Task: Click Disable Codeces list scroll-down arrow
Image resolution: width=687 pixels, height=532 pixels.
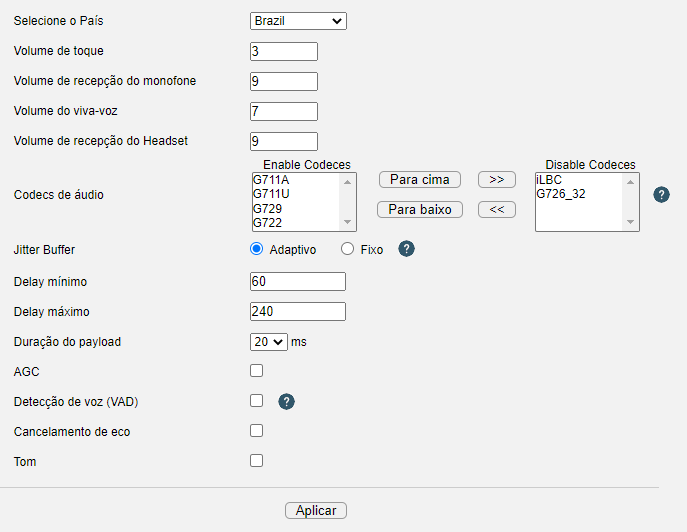Action: click(630, 222)
